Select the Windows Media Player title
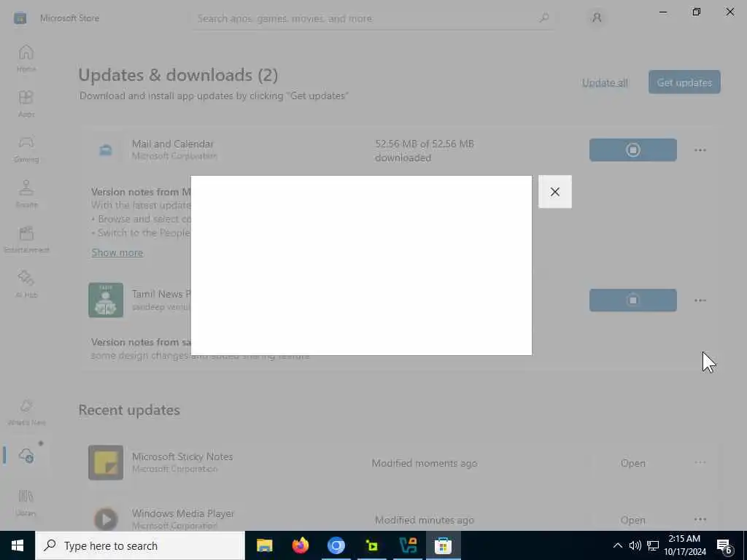Image resolution: width=747 pixels, height=560 pixels. 183,513
